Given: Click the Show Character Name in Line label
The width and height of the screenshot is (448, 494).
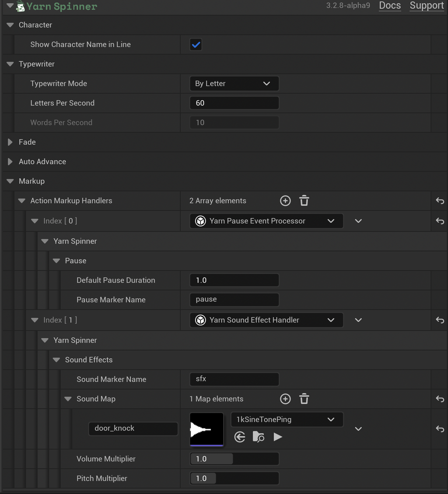Looking at the screenshot, I should 80,44.
